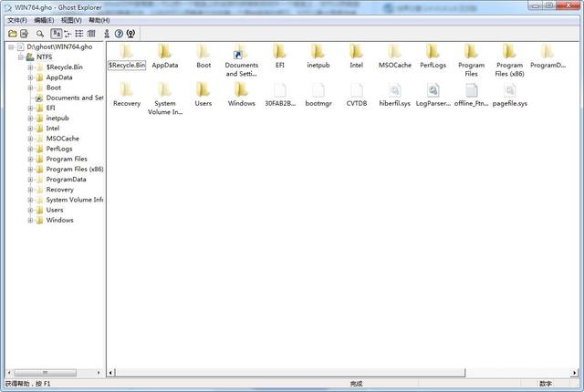
Task: Select Users in the folder tree
Action: tap(55, 210)
